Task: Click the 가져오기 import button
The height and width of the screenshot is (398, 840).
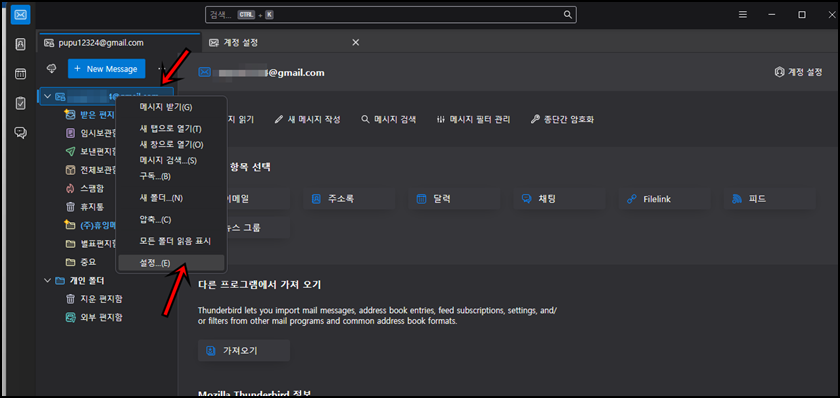Action: [244, 351]
